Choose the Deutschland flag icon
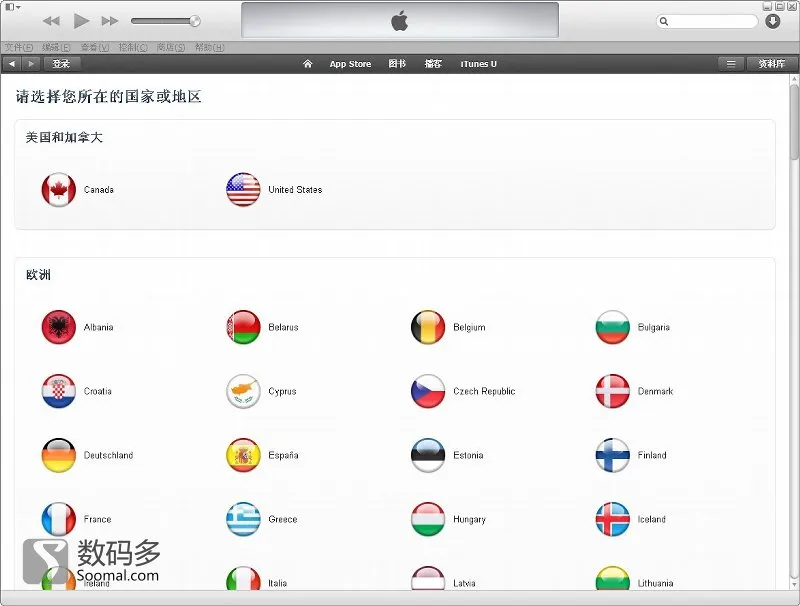Screen dimensions: 800x606 (59, 455)
